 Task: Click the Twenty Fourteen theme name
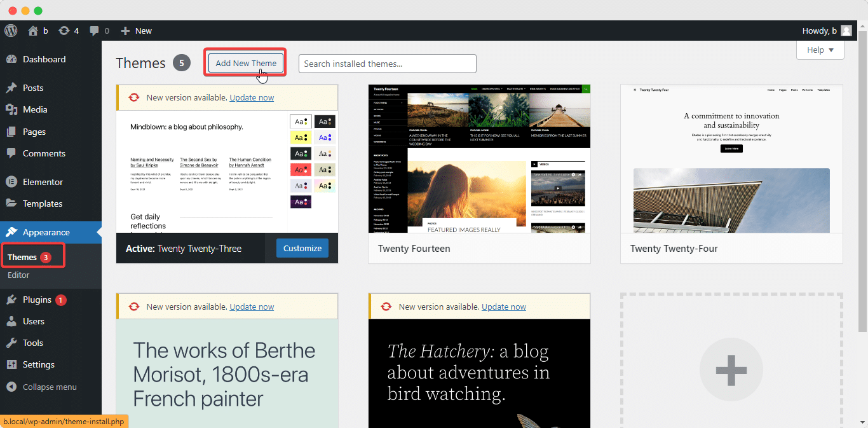click(x=414, y=248)
